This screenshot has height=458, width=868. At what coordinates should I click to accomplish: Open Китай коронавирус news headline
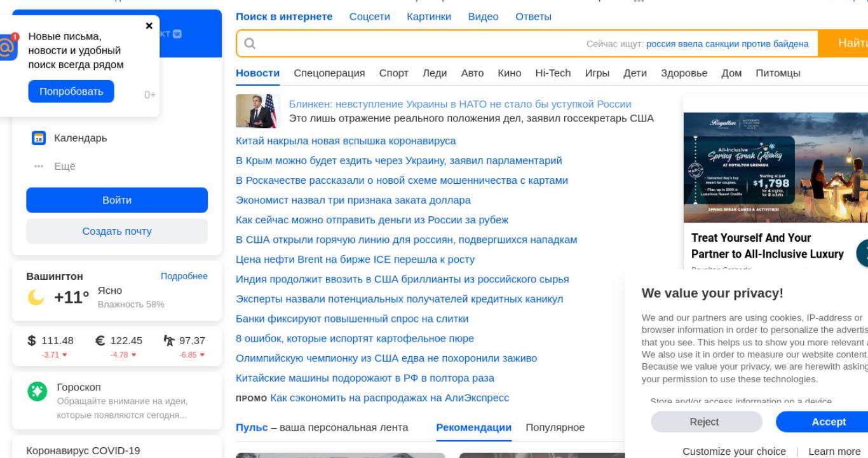(x=346, y=141)
